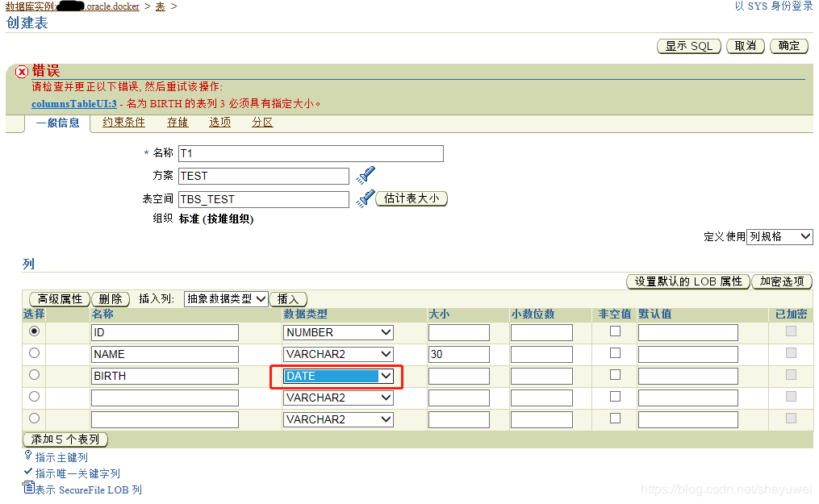Select the fifth empty row radio button
This screenshot has width=819, height=504.
[35, 419]
